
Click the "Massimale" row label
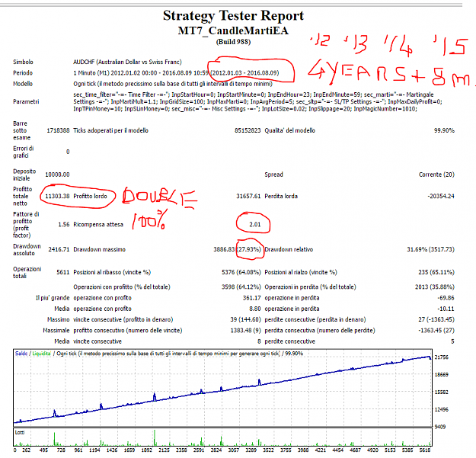56,331
